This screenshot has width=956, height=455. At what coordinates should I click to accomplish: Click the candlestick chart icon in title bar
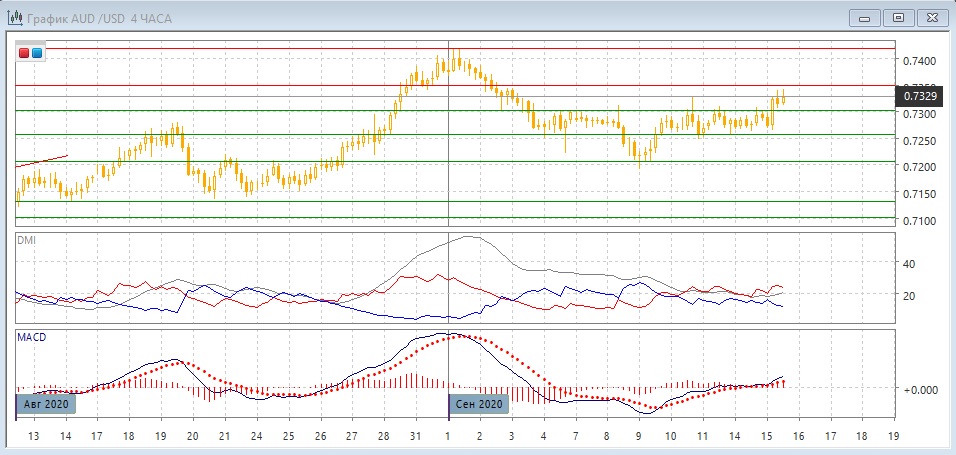[14, 17]
